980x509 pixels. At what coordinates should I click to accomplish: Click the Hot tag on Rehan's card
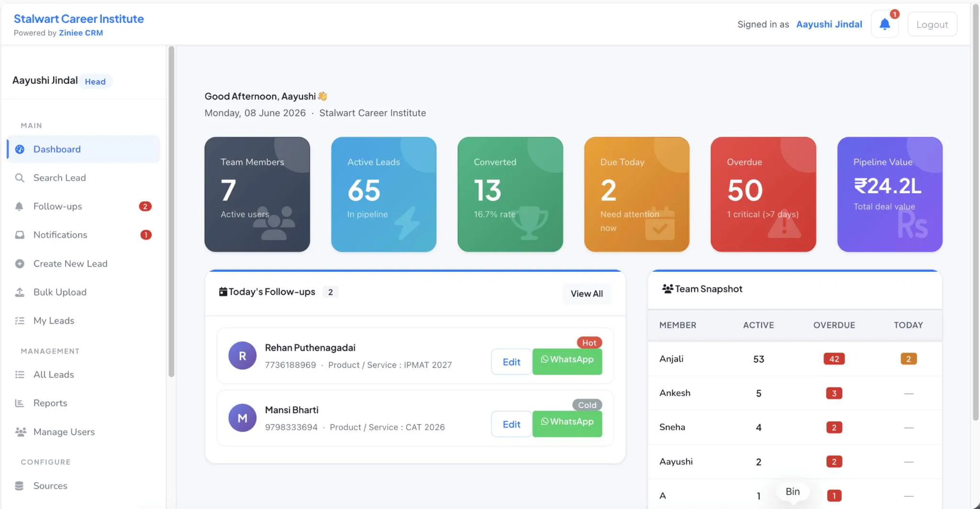589,343
